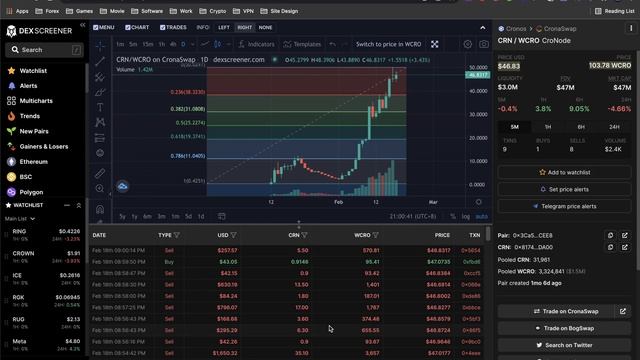This screenshot has width=640, height=360.
Task: Copy the CRN token address
Action: coord(610,247)
